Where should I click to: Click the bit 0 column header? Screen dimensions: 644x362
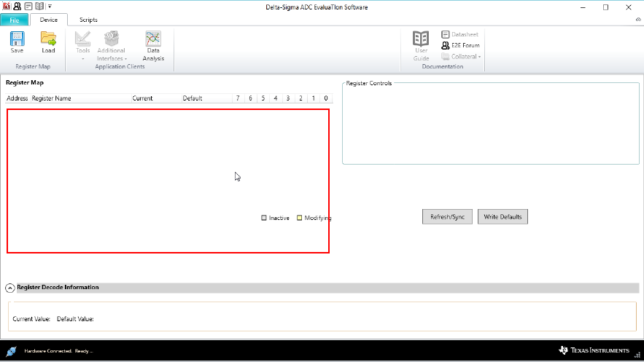click(x=326, y=98)
